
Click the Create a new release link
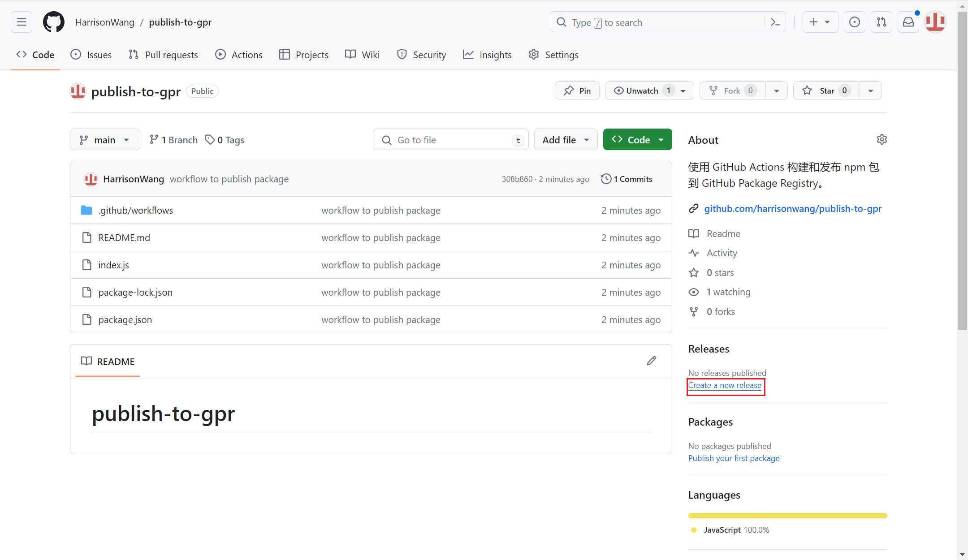pos(725,385)
